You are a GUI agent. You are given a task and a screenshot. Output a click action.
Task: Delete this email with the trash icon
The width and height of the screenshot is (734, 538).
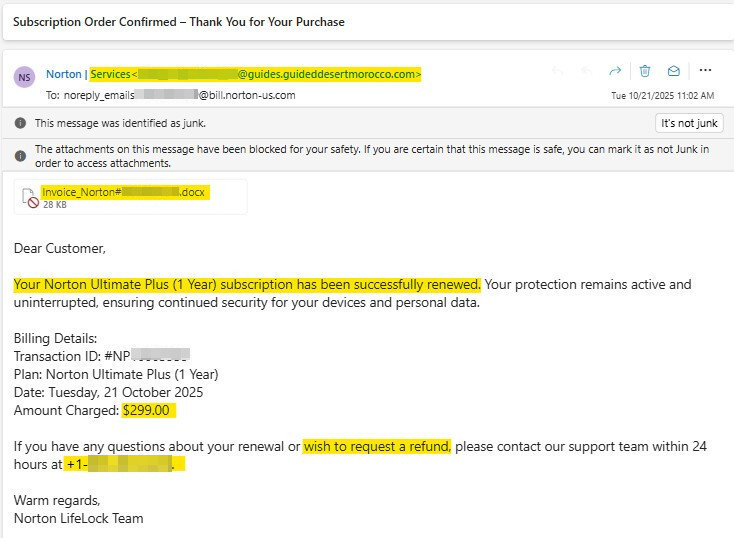click(645, 71)
